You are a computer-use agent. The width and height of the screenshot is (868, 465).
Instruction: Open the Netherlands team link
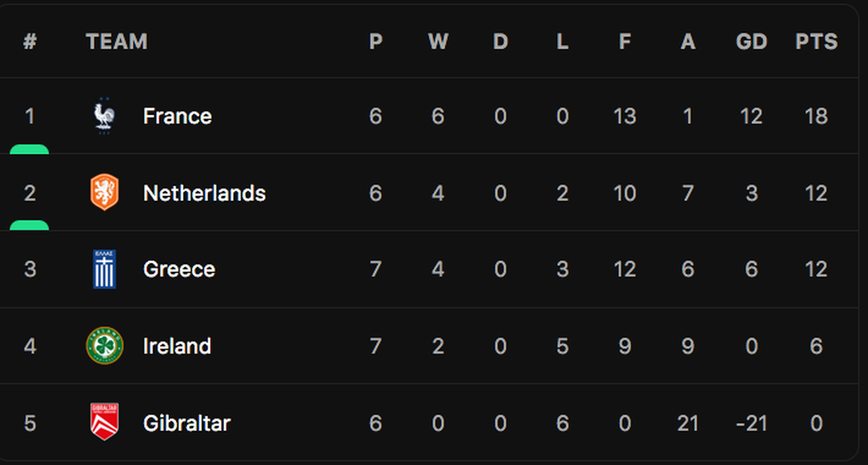[204, 193]
